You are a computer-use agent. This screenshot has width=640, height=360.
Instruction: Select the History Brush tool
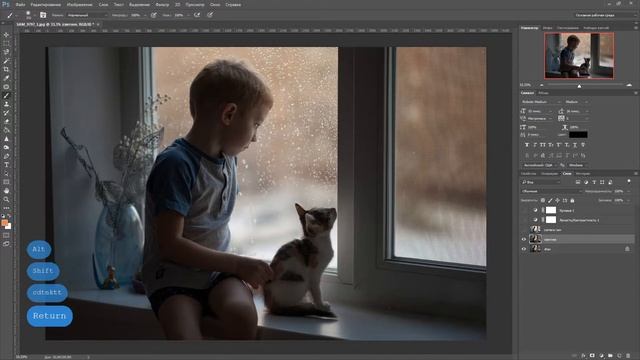pos(6,113)
